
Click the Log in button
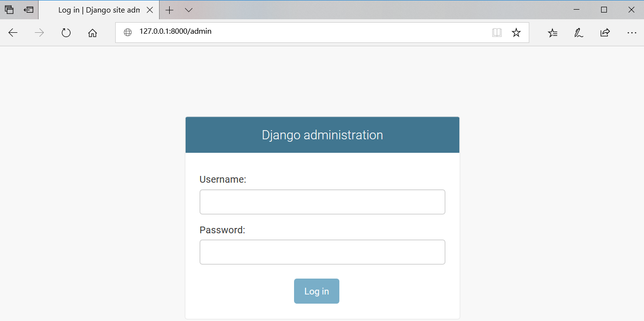tap(317, 291)
